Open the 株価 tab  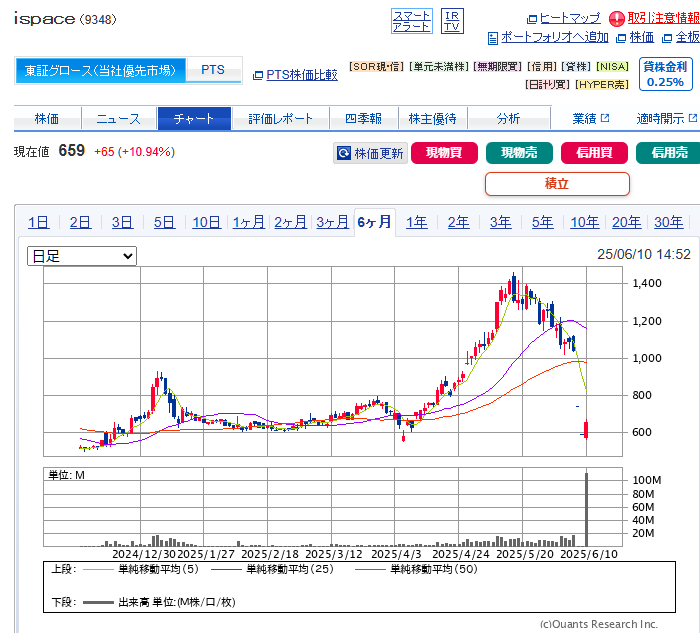(x=47, y=119)
